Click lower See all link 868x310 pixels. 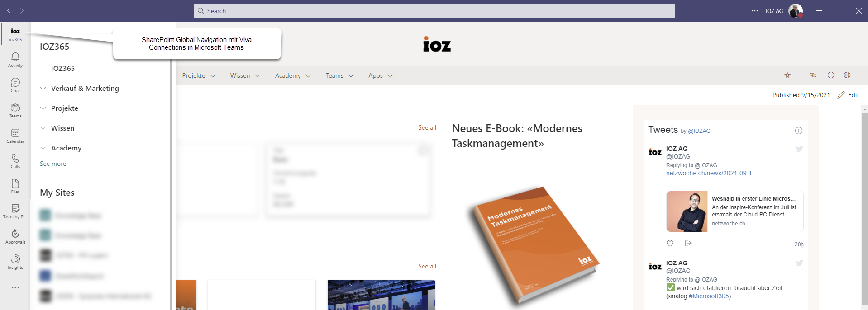pyautogui.click(x=427, y=267)
